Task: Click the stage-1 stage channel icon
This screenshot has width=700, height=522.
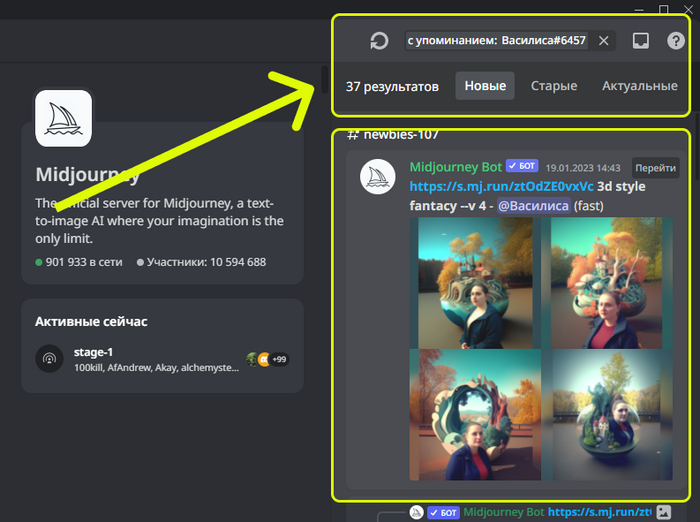Action: [50, 359]
